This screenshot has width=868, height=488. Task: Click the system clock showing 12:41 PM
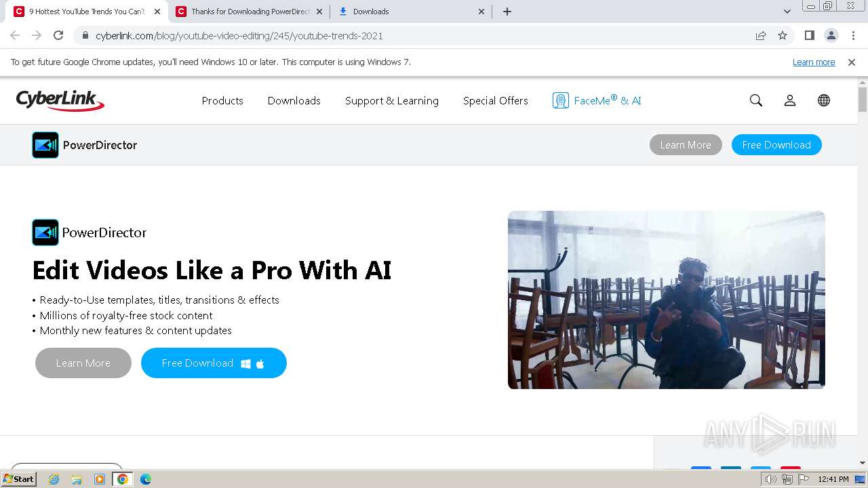833,479
